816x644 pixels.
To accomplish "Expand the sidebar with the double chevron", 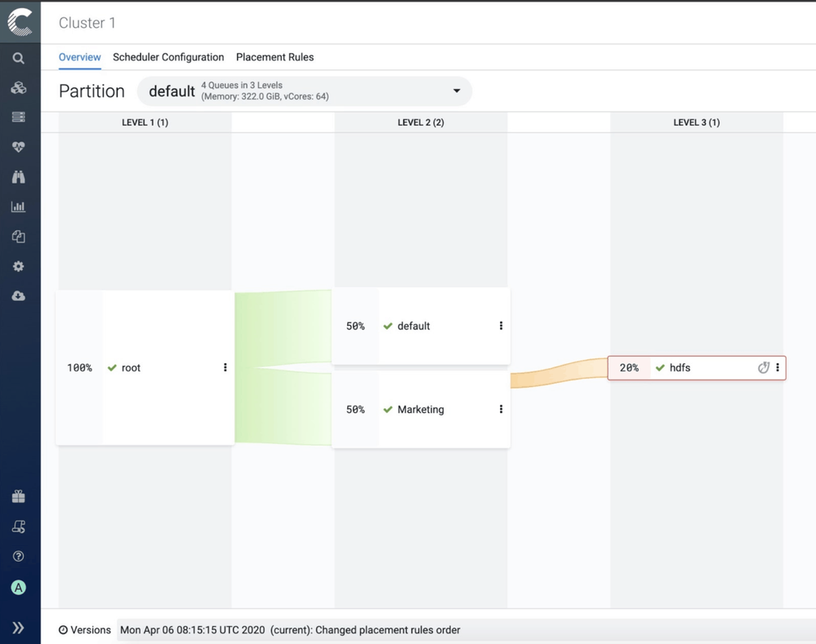I will [x=18, y=628].
